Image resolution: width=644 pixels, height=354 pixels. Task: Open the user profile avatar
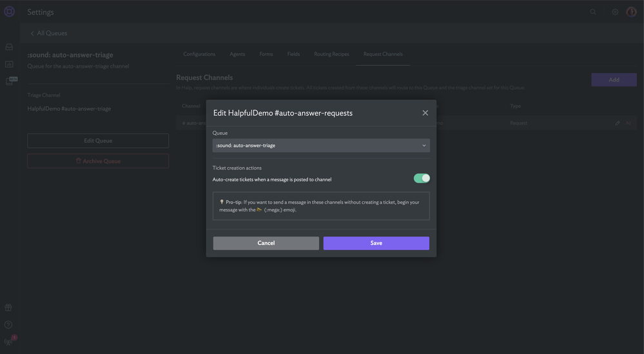(631, 12)
